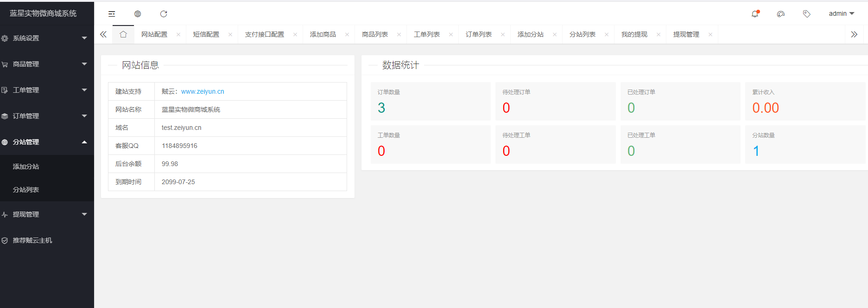Select 添加分站 in the sidebar
This screenshot has height=308, width=868.
click(x=26, y=167)
